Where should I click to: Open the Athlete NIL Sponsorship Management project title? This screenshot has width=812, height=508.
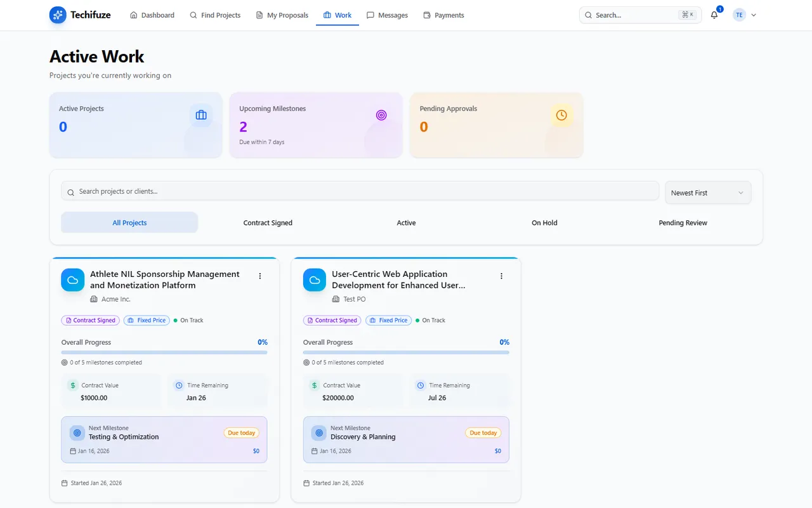(x=165, y=280)
